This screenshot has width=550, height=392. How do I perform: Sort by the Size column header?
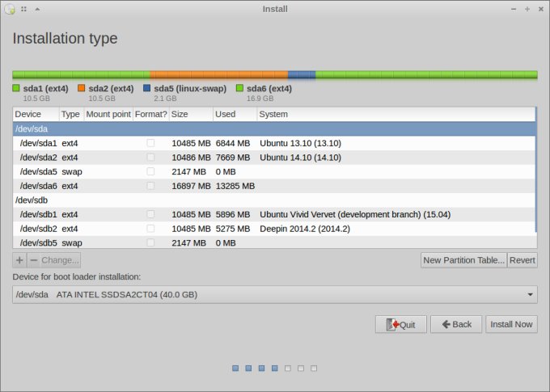191,114
